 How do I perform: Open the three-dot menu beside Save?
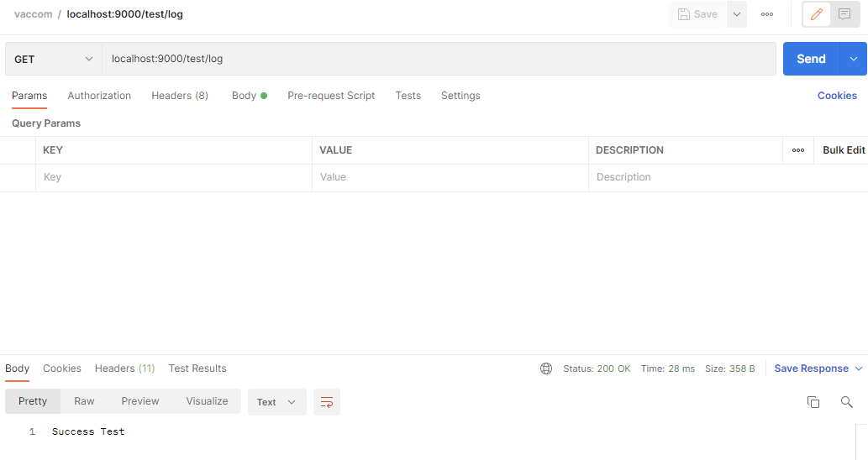pos(766,14)
